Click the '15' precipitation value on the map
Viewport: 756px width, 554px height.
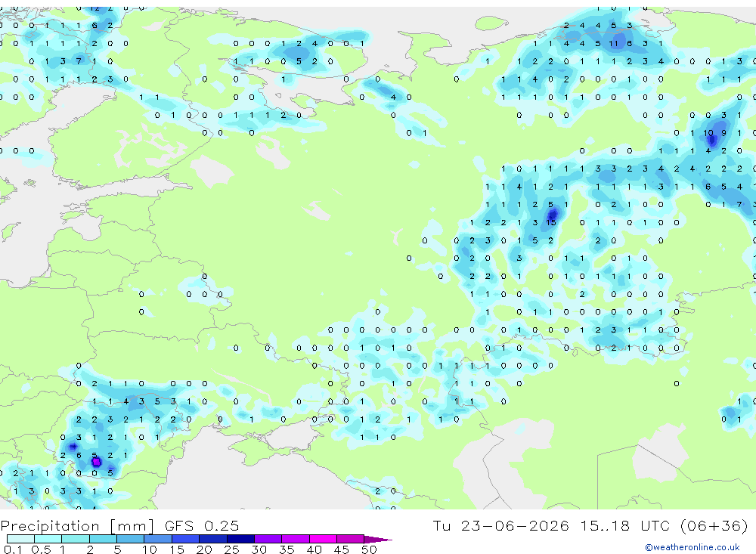tap(551, 222)
